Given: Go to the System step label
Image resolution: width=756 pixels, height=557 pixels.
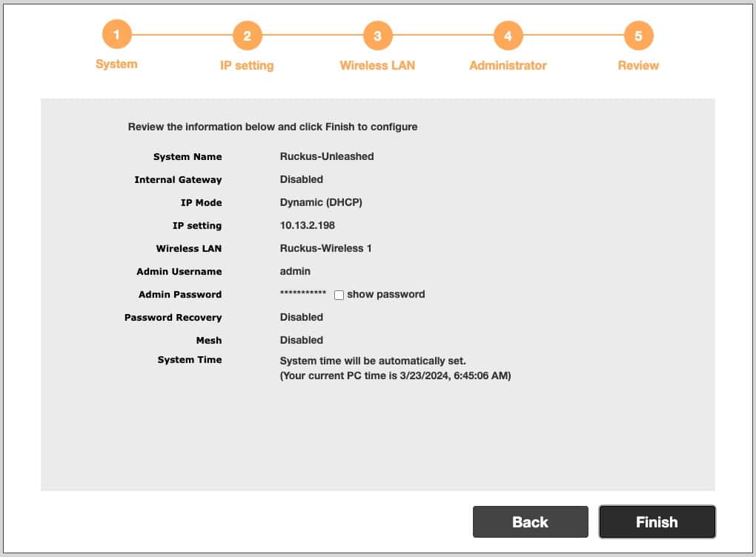Looking at the screenshot, I should (116, 64).
